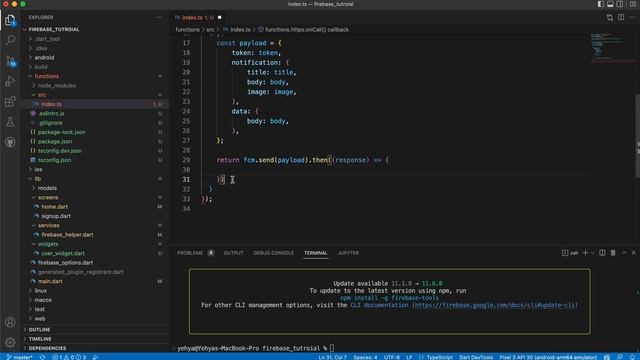Screen dimensions: 640x360
Task: Kill terminal with trash icon
Action: pos(613,253)
